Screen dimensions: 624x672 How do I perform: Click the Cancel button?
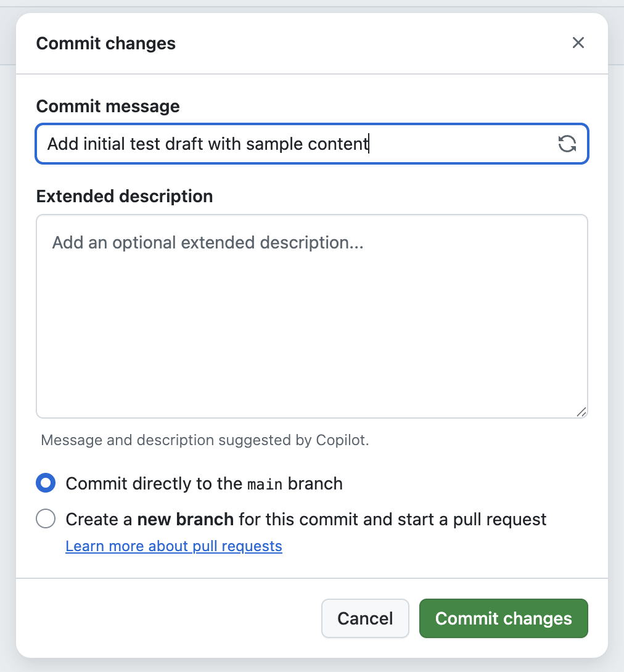[x=365, y=618]
